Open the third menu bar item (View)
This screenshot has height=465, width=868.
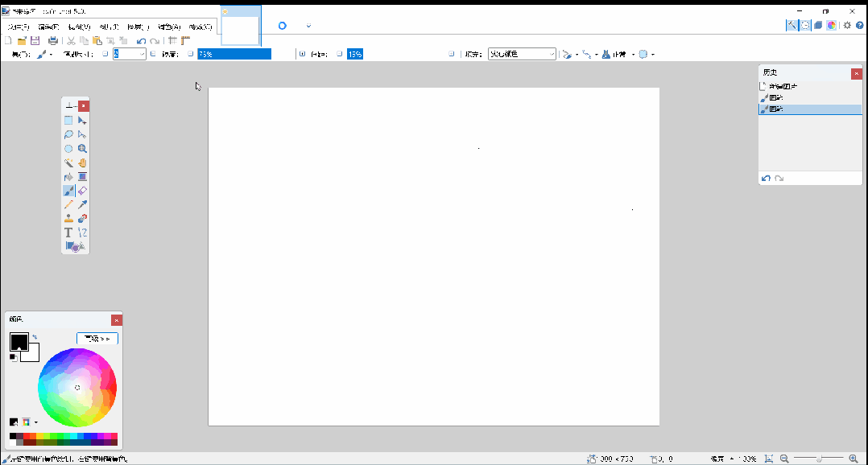coord(79,27)
